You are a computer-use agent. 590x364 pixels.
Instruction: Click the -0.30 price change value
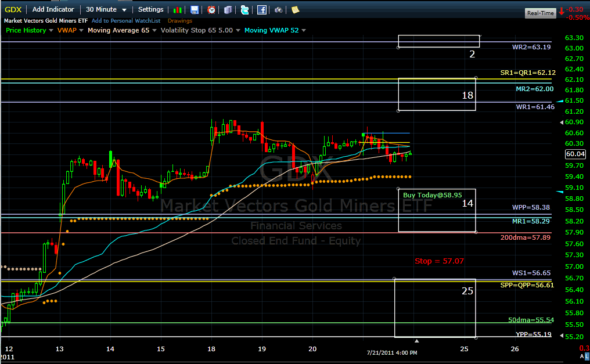click(x=575, y=9)
